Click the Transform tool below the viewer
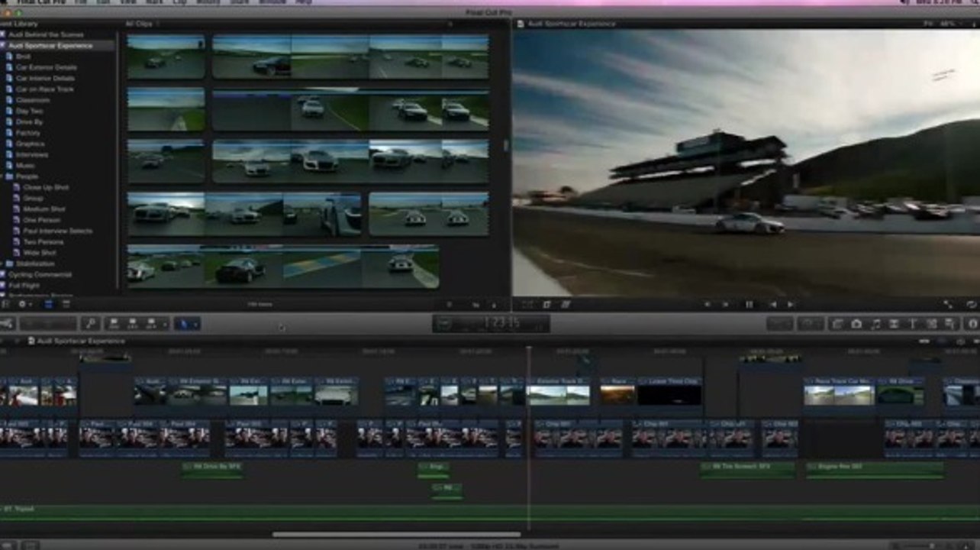The image size is (980, 550). pos(527,304)
